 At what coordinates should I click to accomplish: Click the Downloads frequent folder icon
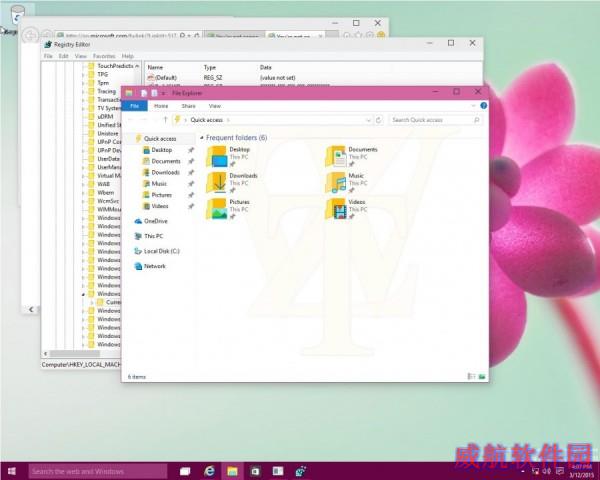pyautogui.click(x=217, y=183)
